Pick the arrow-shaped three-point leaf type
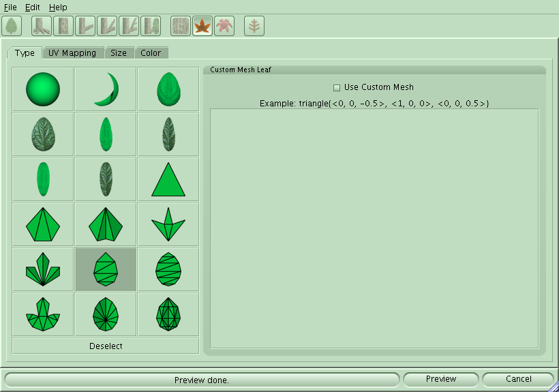559x392 pixels. pos(168,224)
